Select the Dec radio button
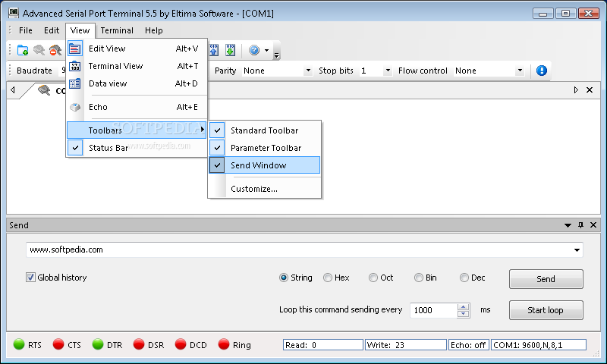This screenshot has width=607, height=364. [x=464, y=278]
